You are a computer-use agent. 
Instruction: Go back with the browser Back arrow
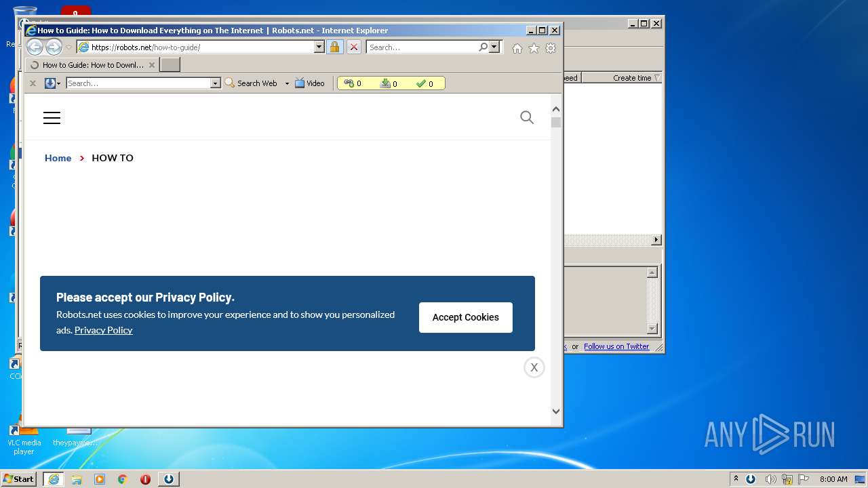click(x=35, y=47)
